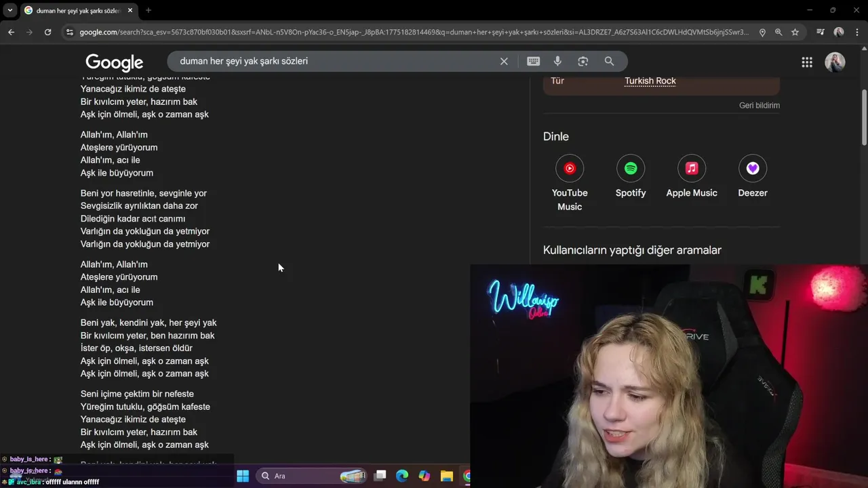868x488 pixels.
Task: Launch Microsoft Edge from the taskbar
Action: (x=402, y=476)
